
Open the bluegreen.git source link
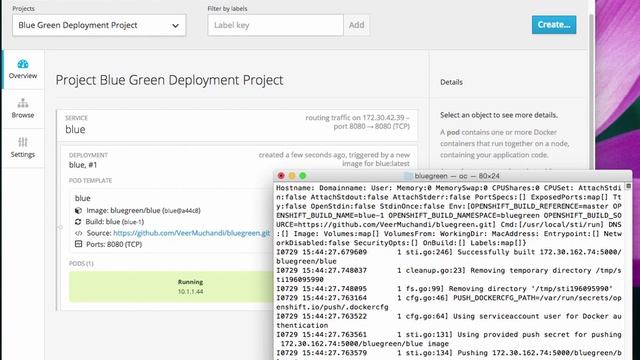pyautogui.click(x=192, y=233)
